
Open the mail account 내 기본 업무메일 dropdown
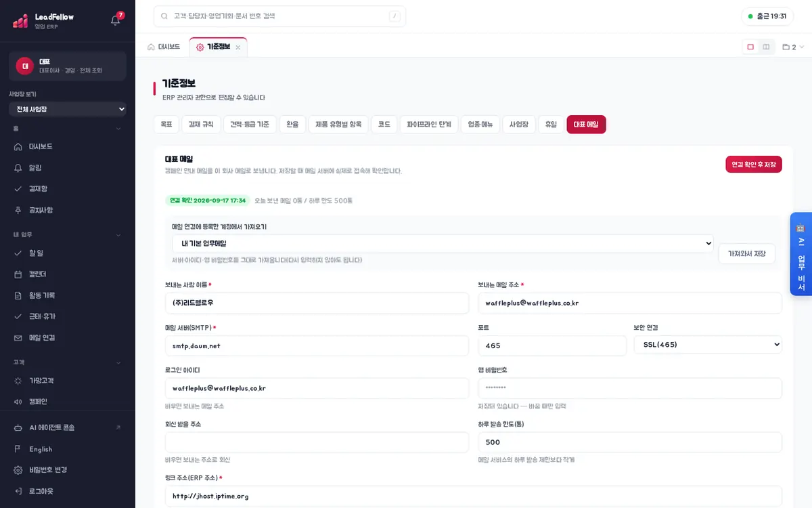point(443,243)
